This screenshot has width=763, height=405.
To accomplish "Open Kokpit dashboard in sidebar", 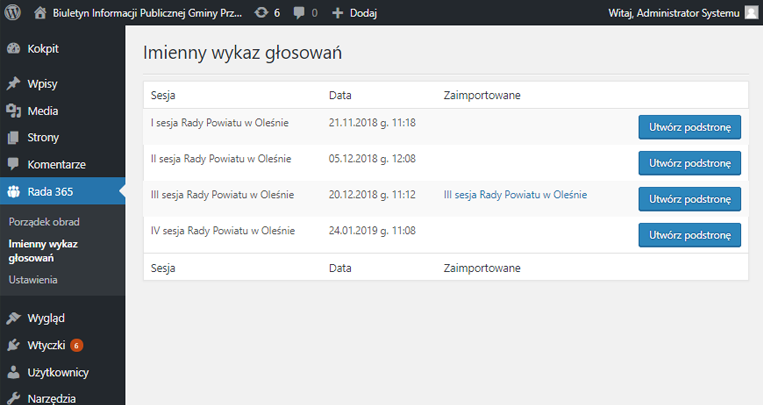I will pyautogui.click(x=43, y=48).
